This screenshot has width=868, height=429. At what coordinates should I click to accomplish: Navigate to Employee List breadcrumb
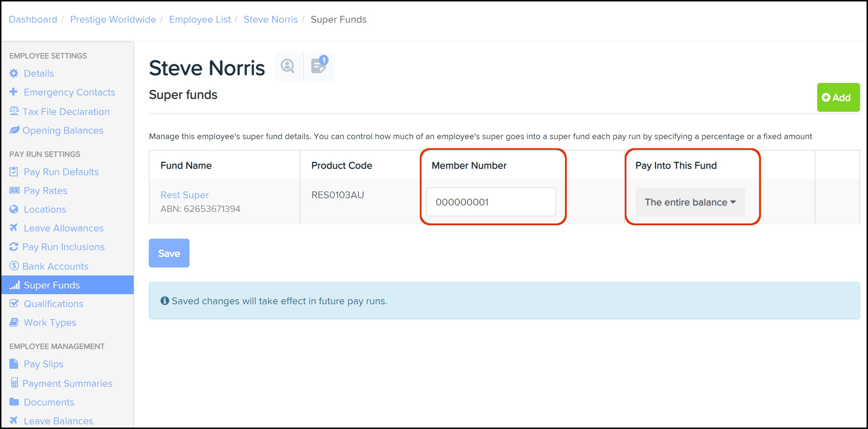[200, 19]
